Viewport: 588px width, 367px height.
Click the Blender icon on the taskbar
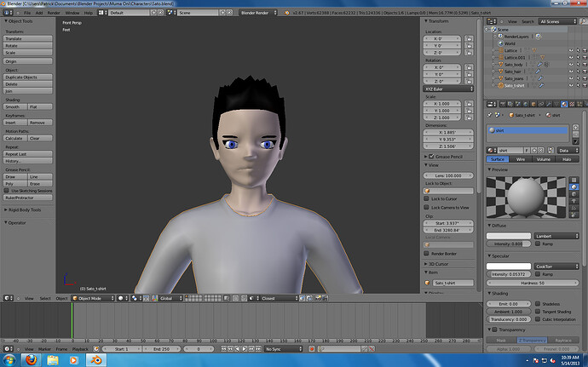click(x=96, y=360)
